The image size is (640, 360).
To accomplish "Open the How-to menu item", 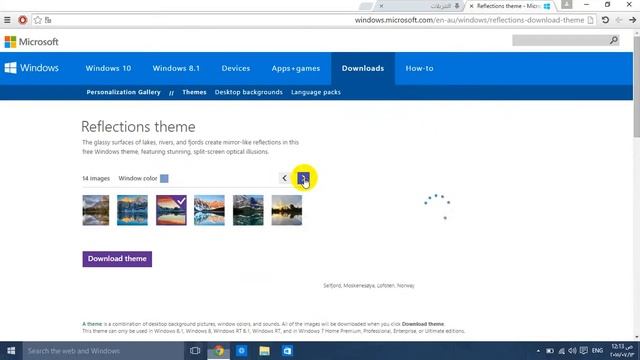I will point(419,68).
